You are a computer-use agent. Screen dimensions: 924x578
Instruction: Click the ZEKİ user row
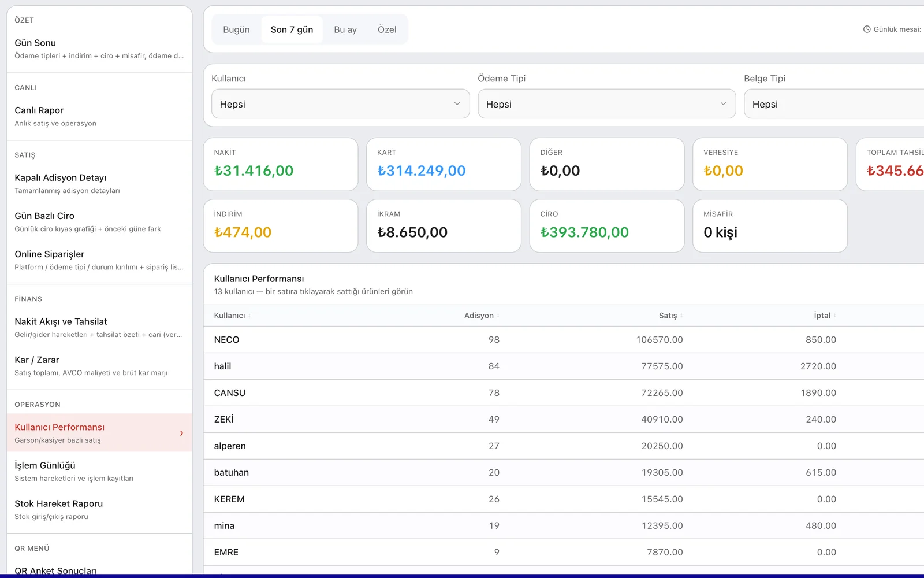(564, 420)
